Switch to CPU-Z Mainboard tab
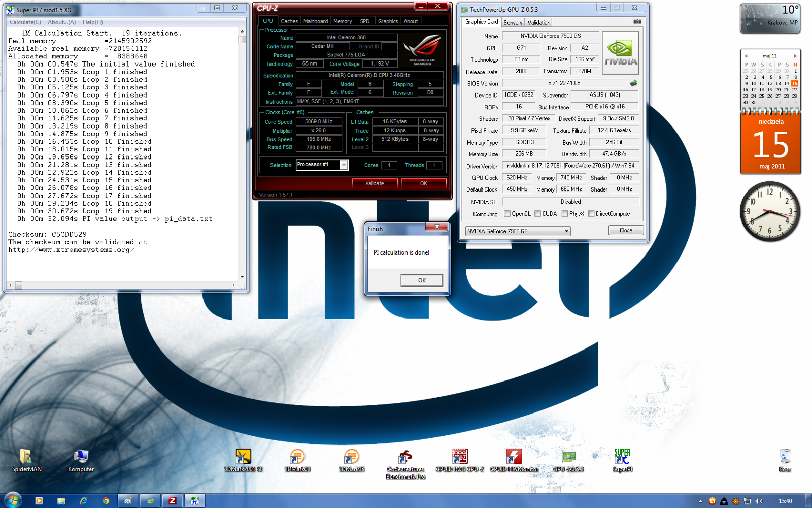 [316, 21]
